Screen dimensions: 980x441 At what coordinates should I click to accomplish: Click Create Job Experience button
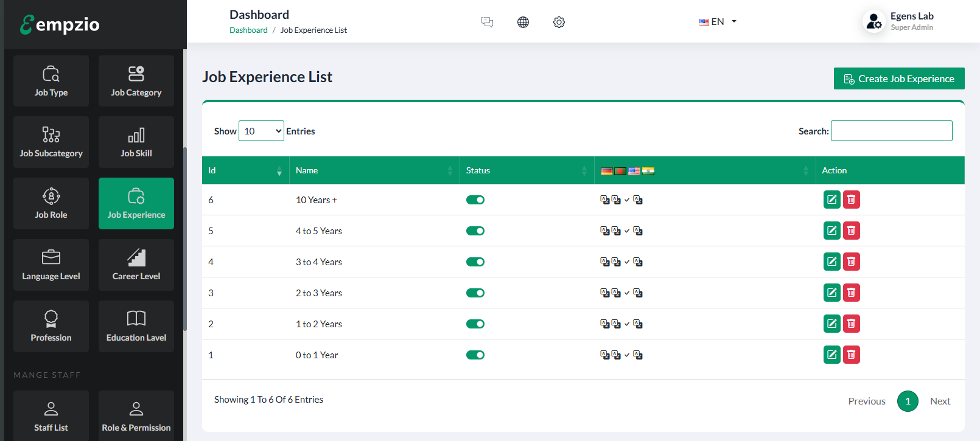pyautogui.click(x=898, y=78)
